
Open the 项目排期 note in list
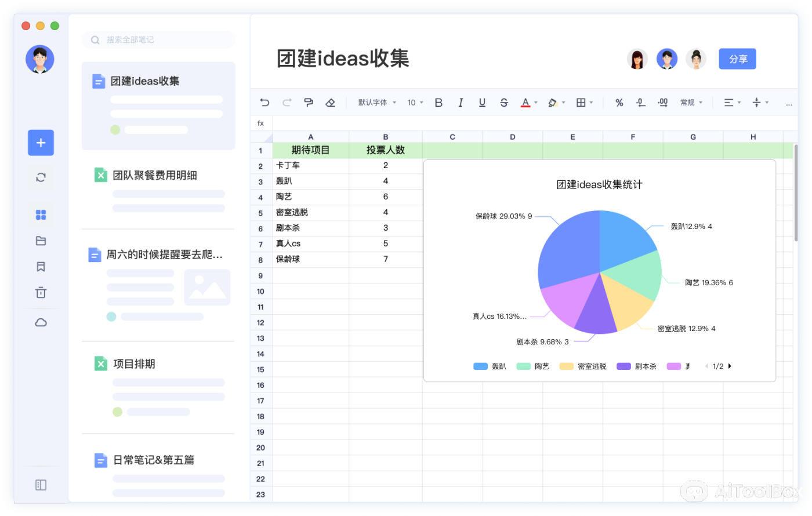click(134, 364)
